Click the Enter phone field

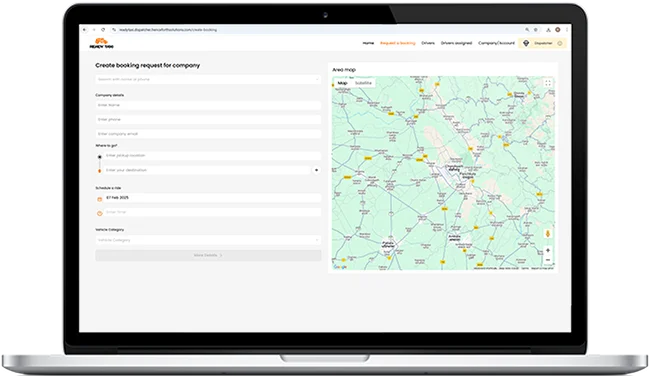(x=208, y=119)
